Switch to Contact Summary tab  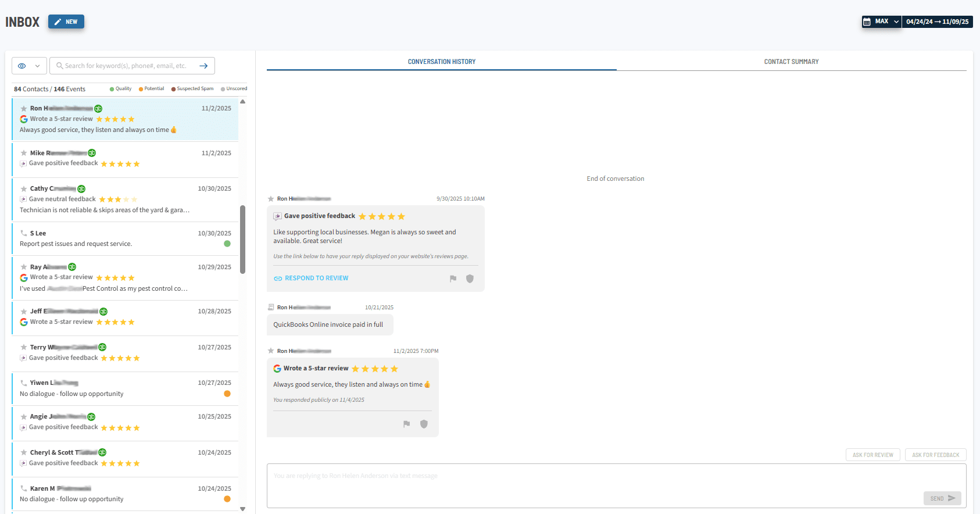[x=791, y=62]
